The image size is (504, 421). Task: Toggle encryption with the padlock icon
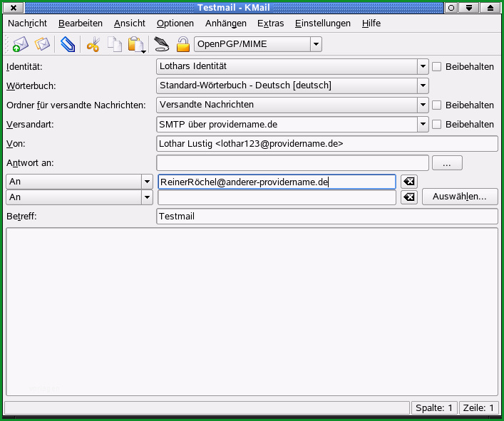click(x=183, y=44)
